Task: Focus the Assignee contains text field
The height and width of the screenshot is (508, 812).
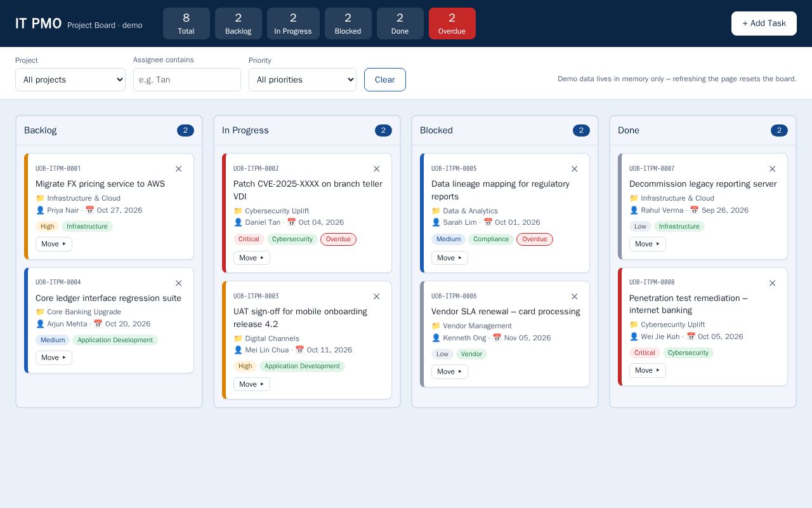Action: 187,79
